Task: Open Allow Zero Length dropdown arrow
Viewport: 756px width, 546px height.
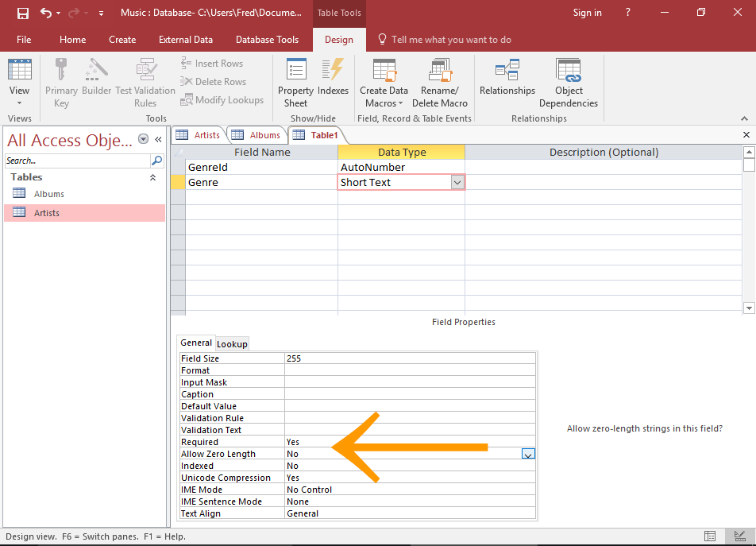Action: (528, 454)
